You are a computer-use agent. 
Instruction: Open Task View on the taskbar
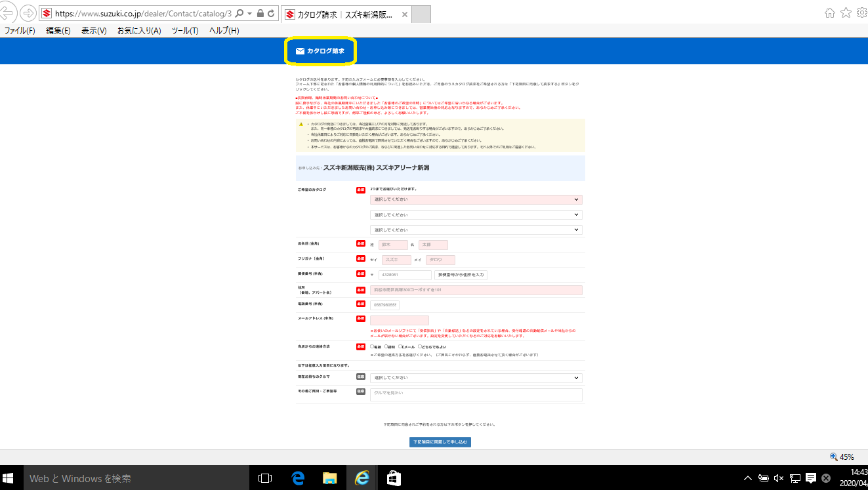coord(265,478)
